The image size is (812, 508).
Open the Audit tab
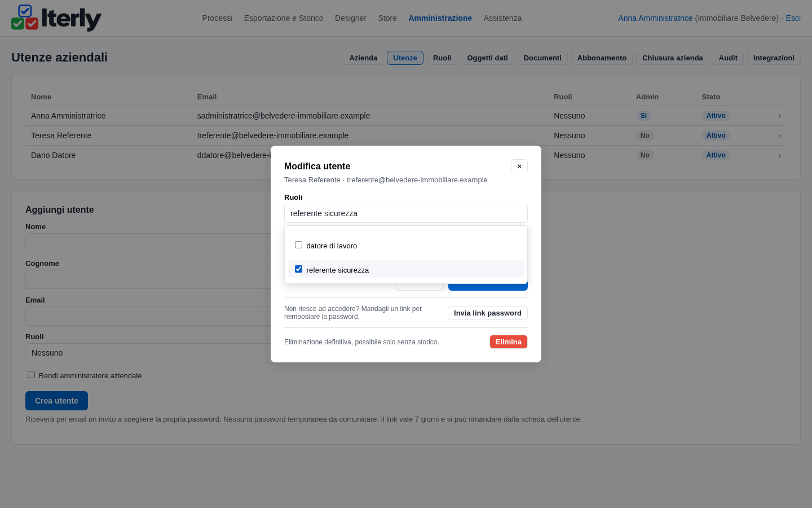pyautogui.click(x=728, y=58)
